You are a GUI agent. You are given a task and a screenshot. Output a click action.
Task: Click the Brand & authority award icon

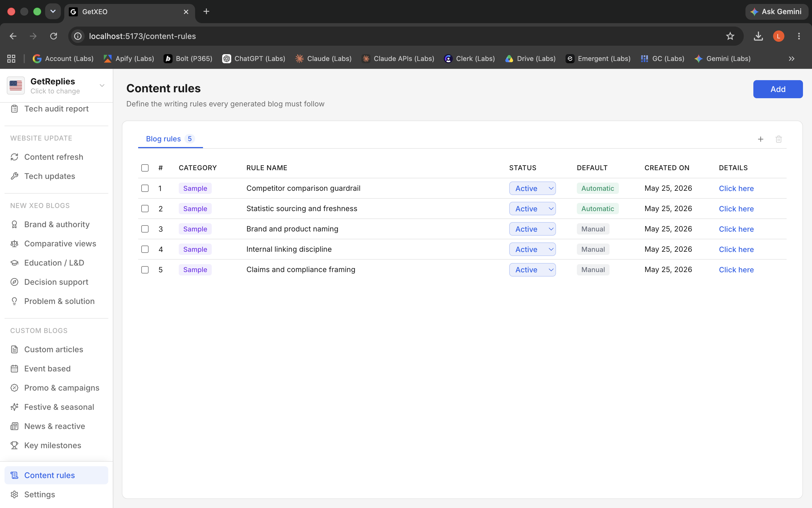pyautogui.click(x=14, y=224)
